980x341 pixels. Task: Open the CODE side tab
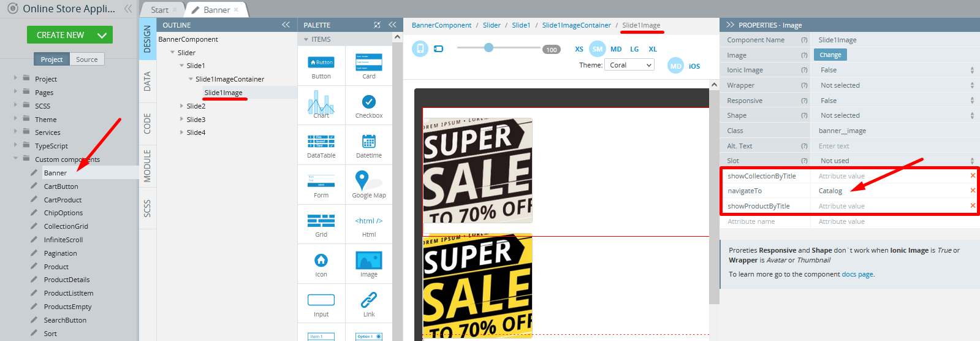coord(147,123)
